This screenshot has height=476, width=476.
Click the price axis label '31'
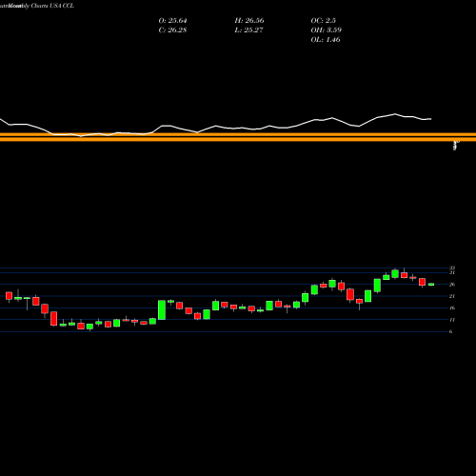452,272
